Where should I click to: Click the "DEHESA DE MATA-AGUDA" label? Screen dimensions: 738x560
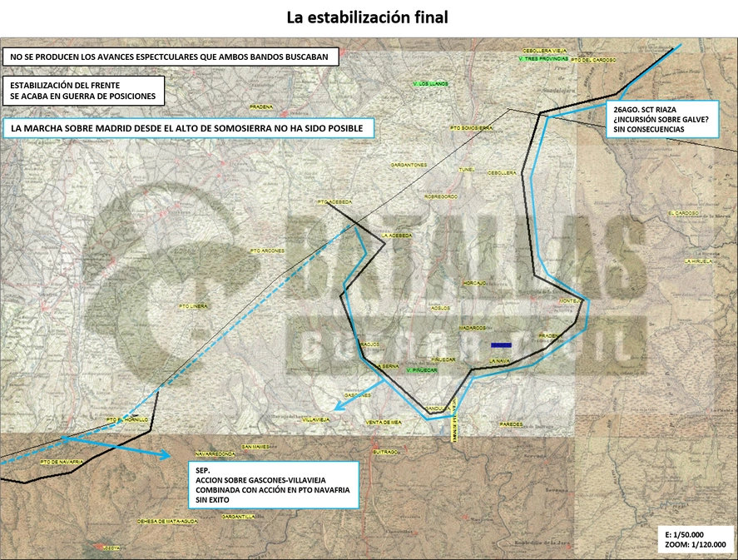(x=167, y=522)
